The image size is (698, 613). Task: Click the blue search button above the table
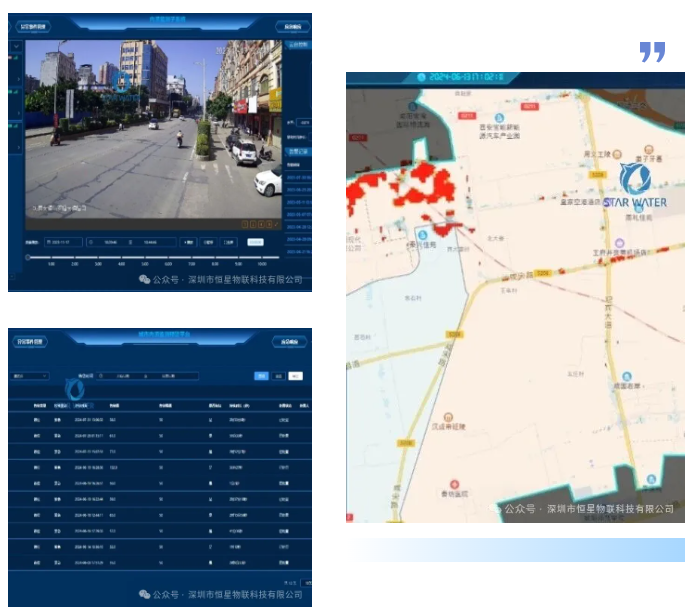tap(261, 376)
